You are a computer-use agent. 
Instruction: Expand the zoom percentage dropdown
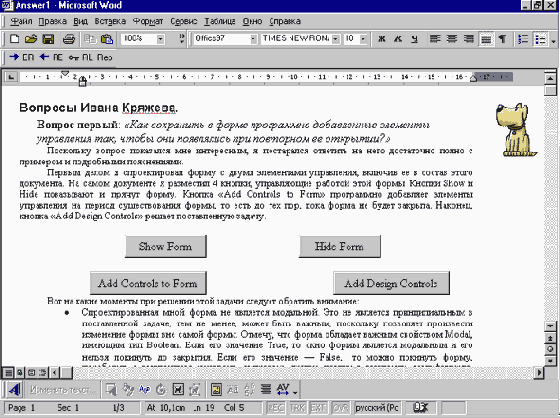tap(160, 39)
